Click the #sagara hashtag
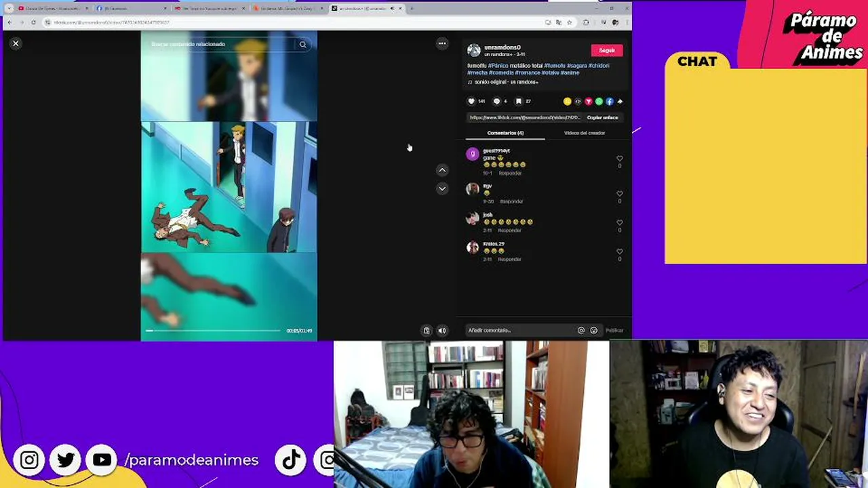Image resolution: width=868 pixels, height=488 pixels. click(x=576, y=66)
